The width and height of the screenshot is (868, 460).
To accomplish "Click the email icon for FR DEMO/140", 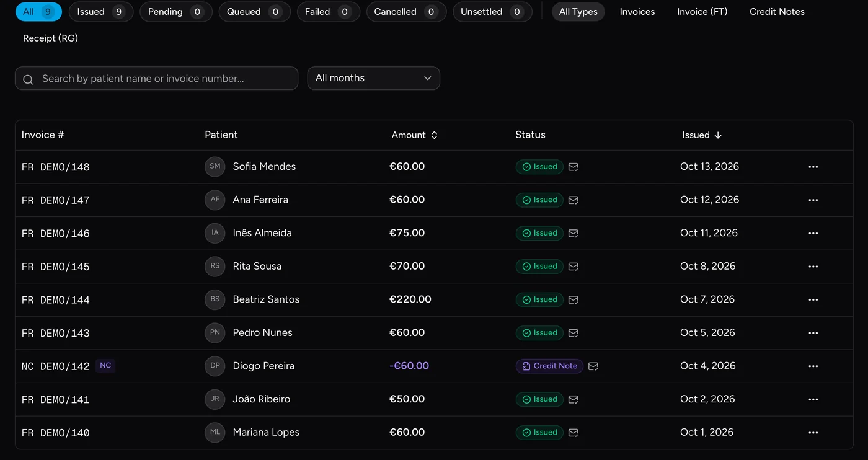I will [x=573, y=433].
